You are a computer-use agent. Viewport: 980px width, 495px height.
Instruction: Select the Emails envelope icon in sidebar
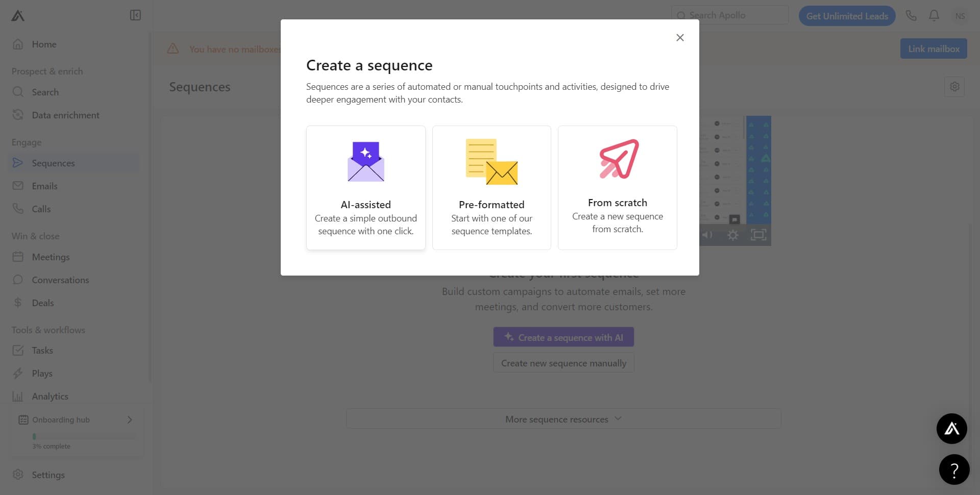(18, 186)
